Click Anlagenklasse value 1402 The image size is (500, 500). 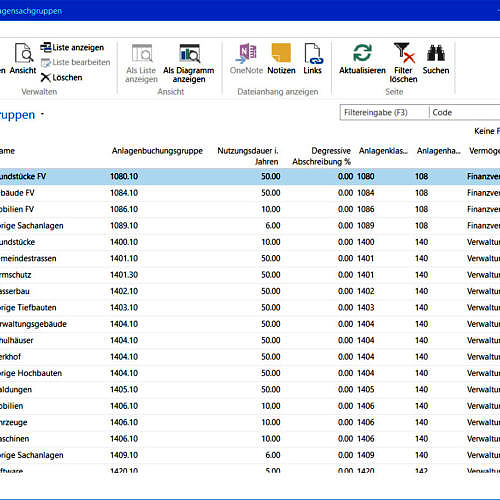click(366, 291)
